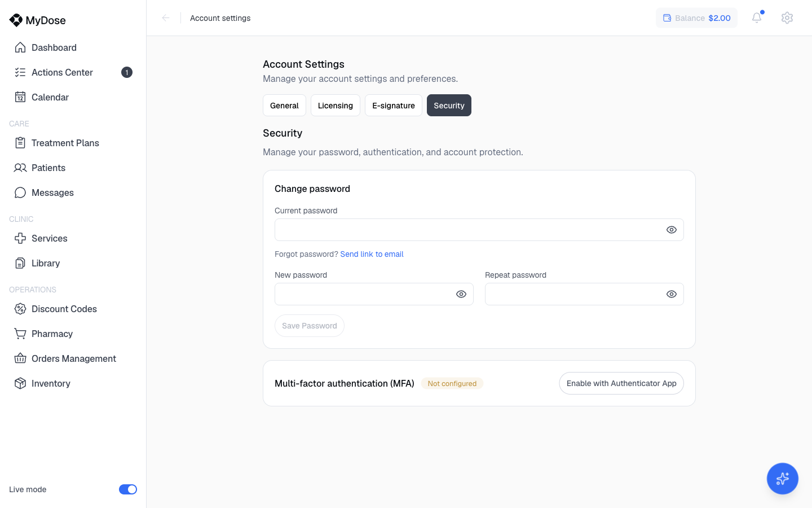Viewport: 812px width, 508px height.
Task: Navigate to Patients
Action: pyautogui.click(x=73, y=168)
